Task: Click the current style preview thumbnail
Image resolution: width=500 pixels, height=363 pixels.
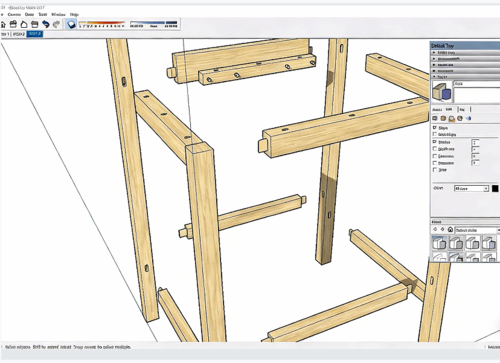Action: pyautogui.click(x=442, y=92)
